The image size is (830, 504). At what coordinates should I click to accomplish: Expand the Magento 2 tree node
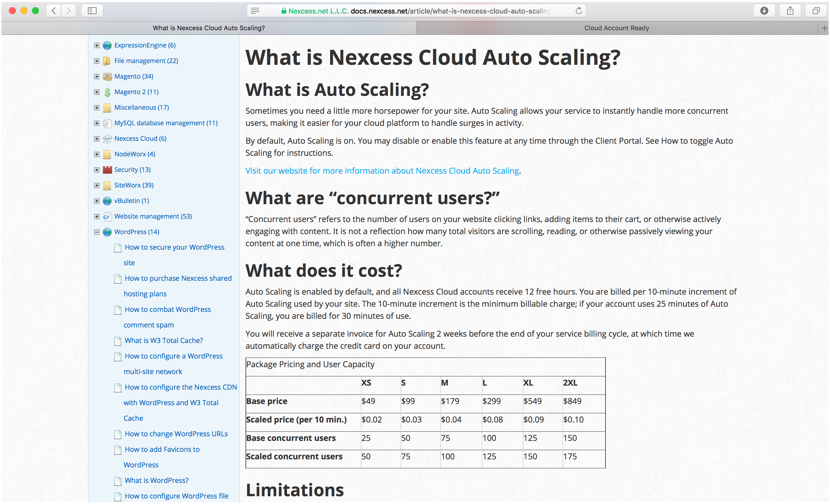pos(97,92)
